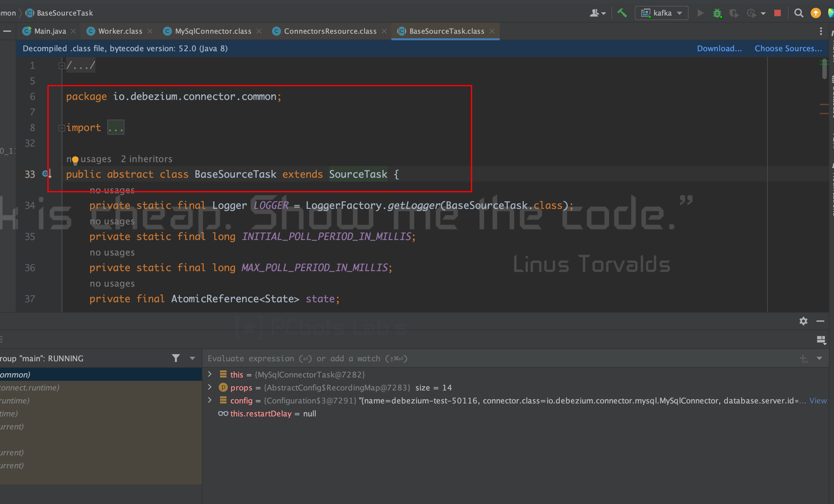Viewport: 834px width, 504px height.
Task: Click the Build project hammer icon
Action: coord(622,13)
